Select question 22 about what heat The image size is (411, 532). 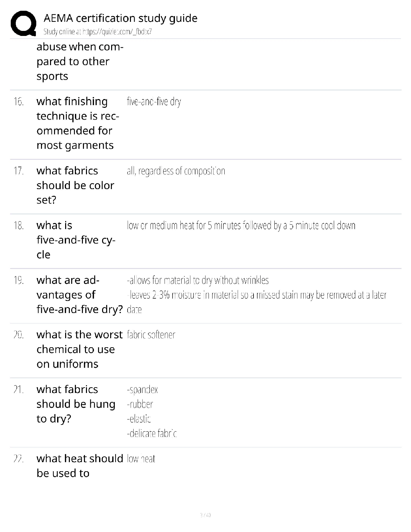pyautogui.click(x=80, y=466)
